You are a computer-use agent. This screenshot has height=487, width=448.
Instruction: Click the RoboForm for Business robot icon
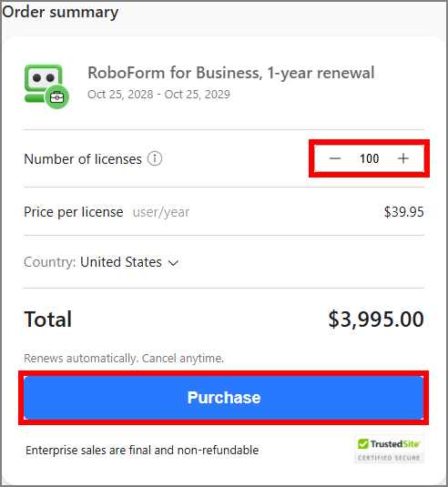(46, 86)
